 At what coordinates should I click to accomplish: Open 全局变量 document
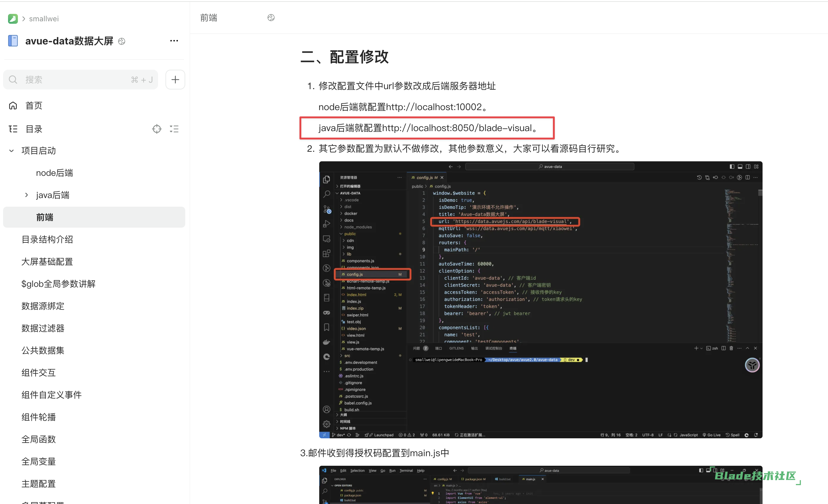(x=38, y=461)
